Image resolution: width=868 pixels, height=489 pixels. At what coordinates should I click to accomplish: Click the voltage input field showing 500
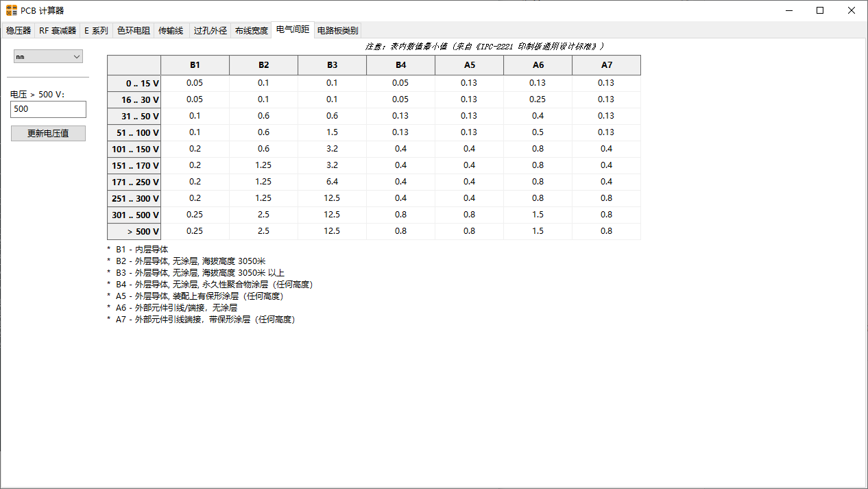coord(48,109)
